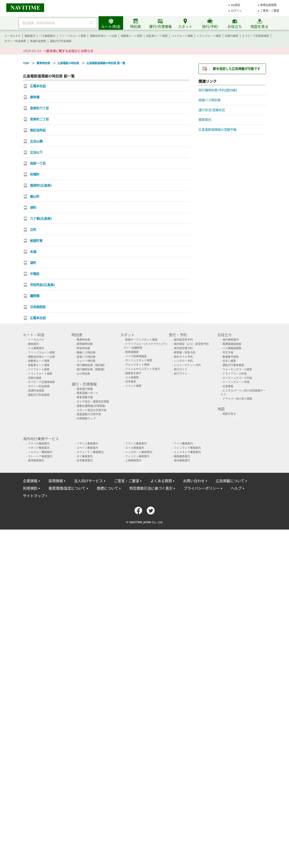Click train icon beside 市役所前(広島県)

tap(25, 285)
